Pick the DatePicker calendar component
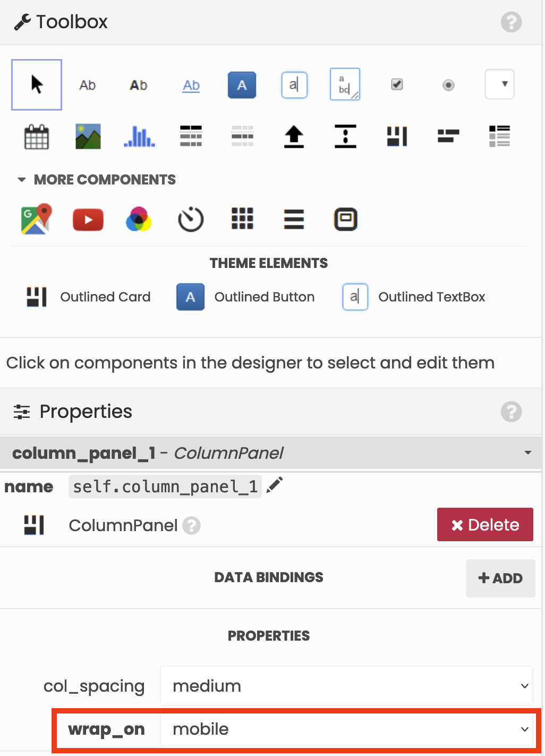Screen dimensions: 545x756 coord(37,137)
